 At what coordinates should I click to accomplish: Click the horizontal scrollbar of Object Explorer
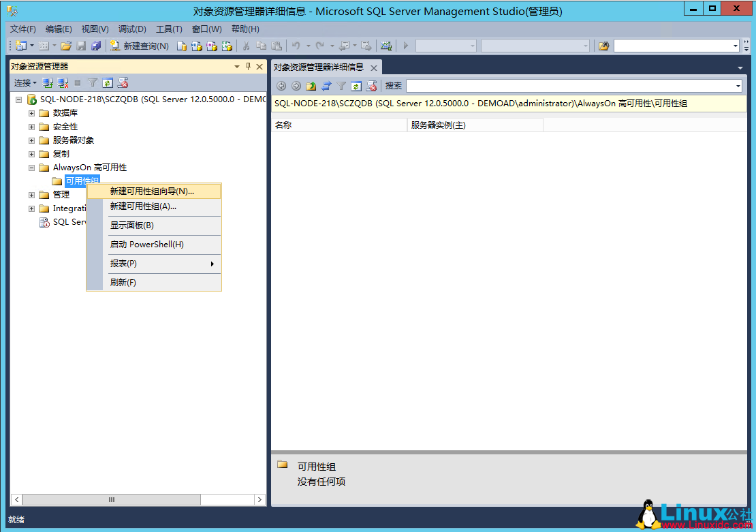[x=112, y=499]
